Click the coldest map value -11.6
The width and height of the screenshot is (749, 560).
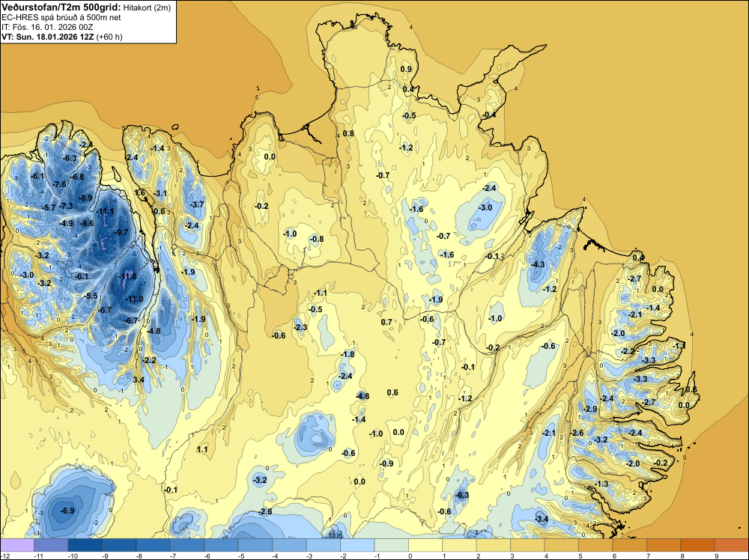coord(127,276)
